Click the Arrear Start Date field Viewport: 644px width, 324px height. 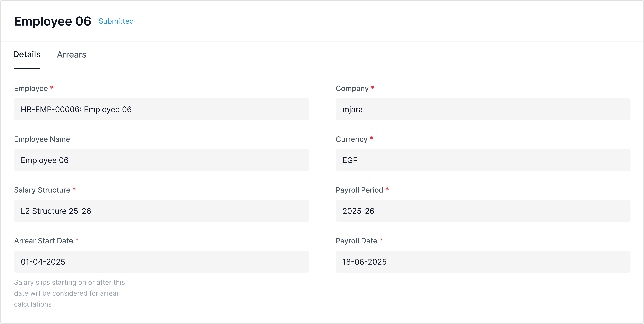[x=161, y=262]
